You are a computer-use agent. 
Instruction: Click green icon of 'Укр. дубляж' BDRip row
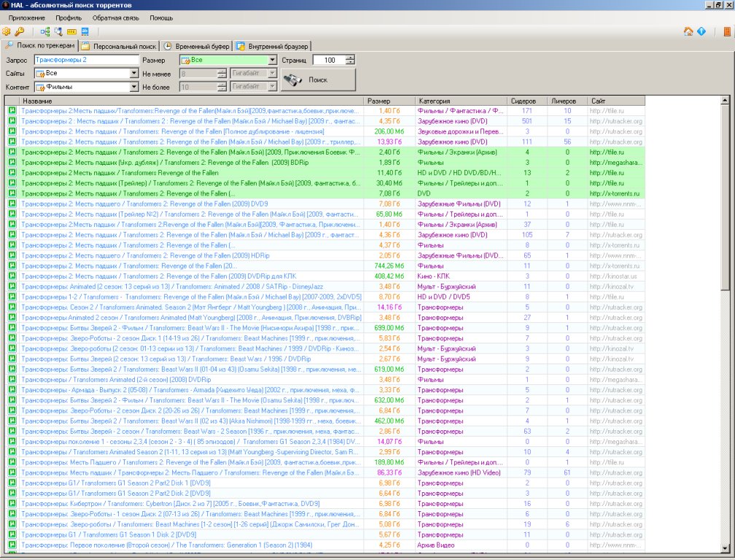click(x=12, y=163)
